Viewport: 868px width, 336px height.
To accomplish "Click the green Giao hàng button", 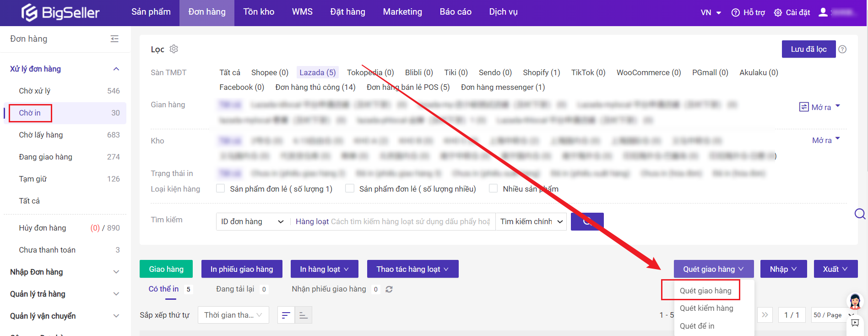I will [x=166, y=269].
